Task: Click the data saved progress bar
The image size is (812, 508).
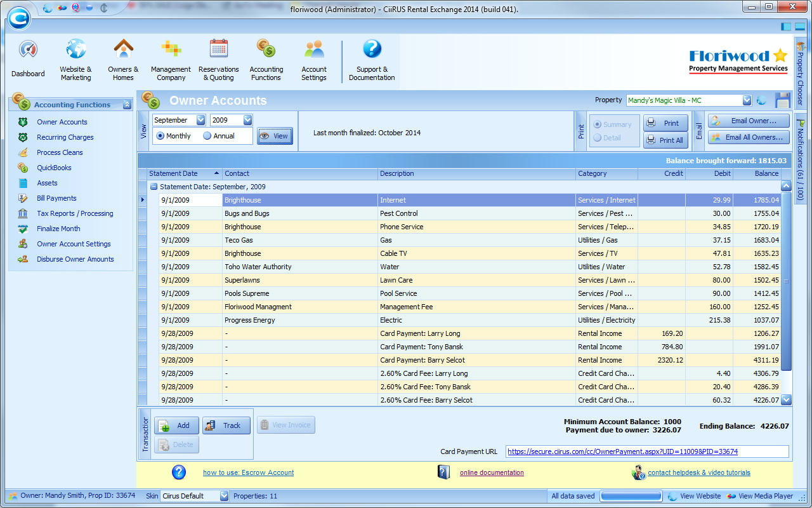Action: click(x=631, y=496)
